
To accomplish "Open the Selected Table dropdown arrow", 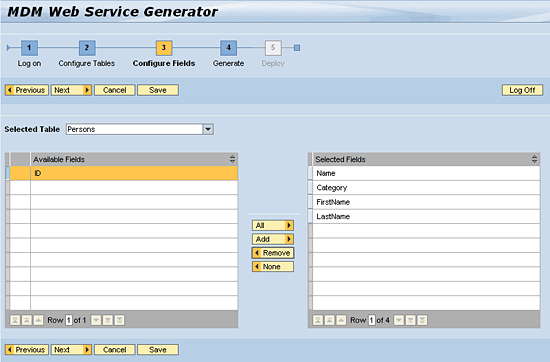I will [208, 129].
